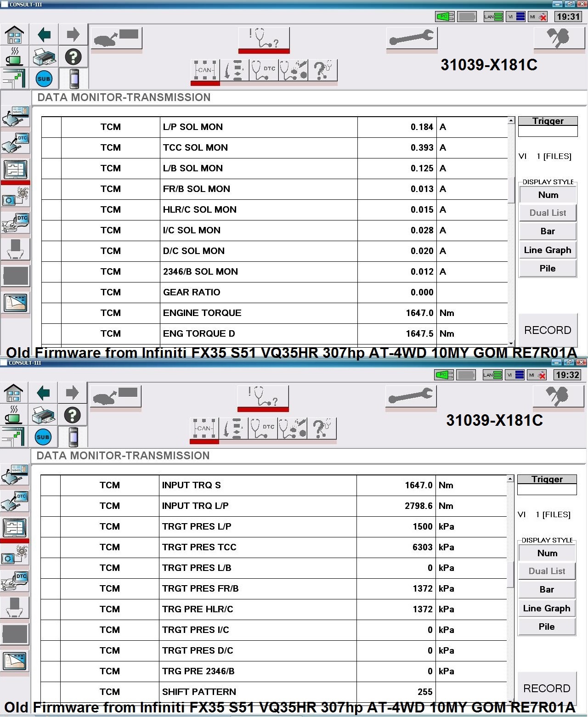Click green back arrow in lower 19:32 window
Screen dimensions: 588x717
43,393
